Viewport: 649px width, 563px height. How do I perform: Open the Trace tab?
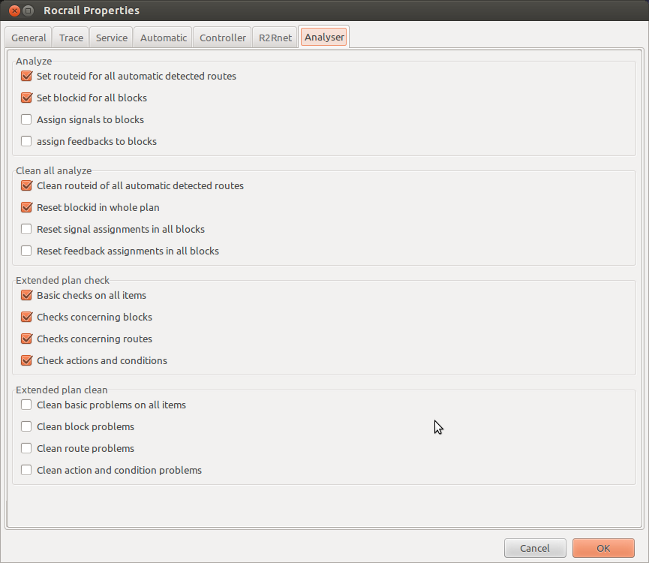pyautogui.click(x=71, y=38)
